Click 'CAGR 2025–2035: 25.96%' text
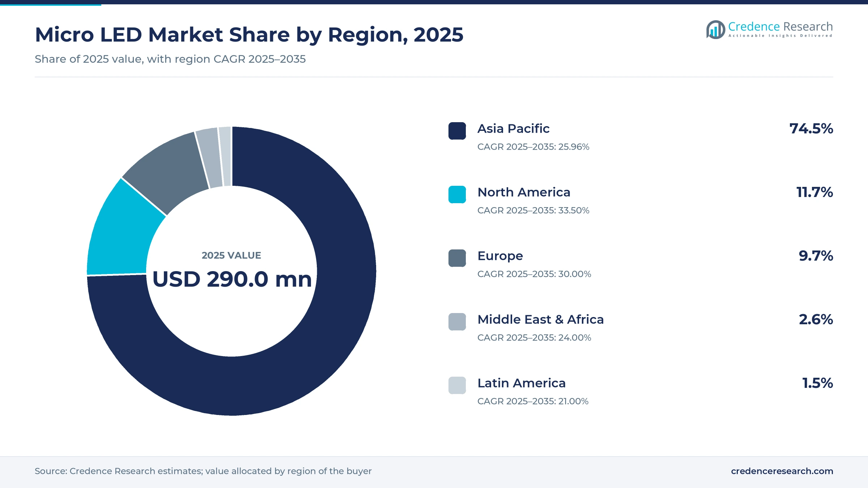This screenshot has width=868, height=488. [533, 147]
